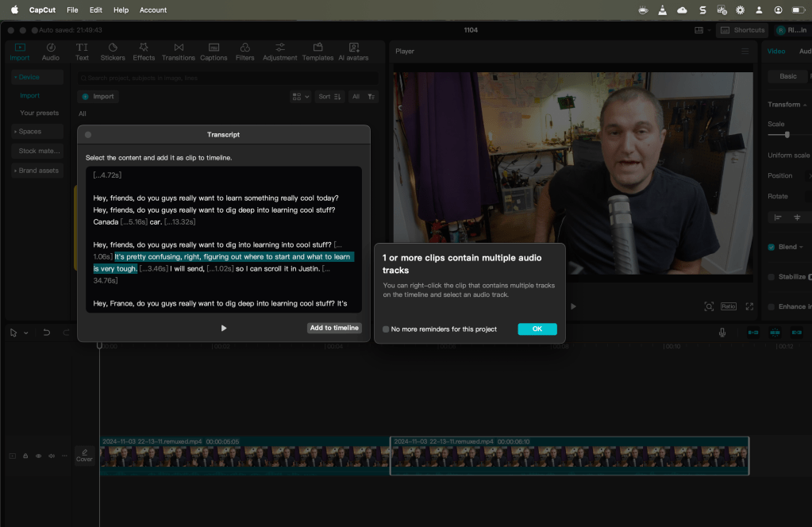Check No more reminders for this project
The width and height of the screenshot is (812, 527).
click(386, 329)
